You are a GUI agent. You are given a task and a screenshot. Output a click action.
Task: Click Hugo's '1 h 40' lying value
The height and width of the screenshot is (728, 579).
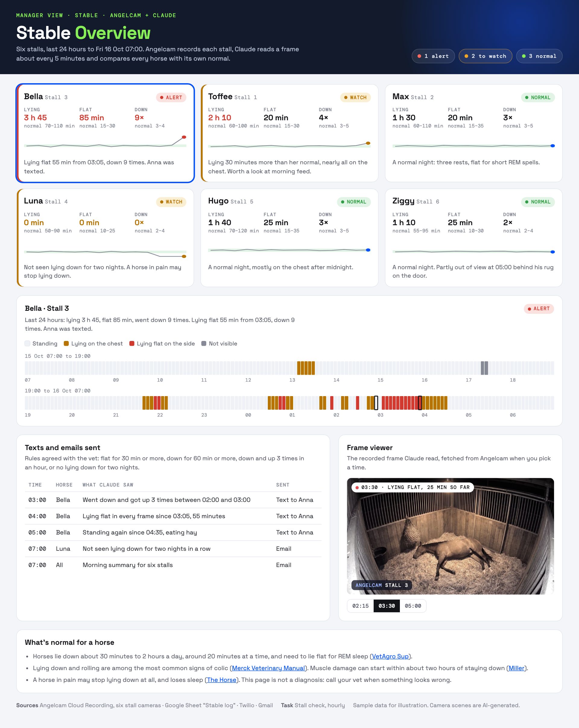(x=220, y=222)
